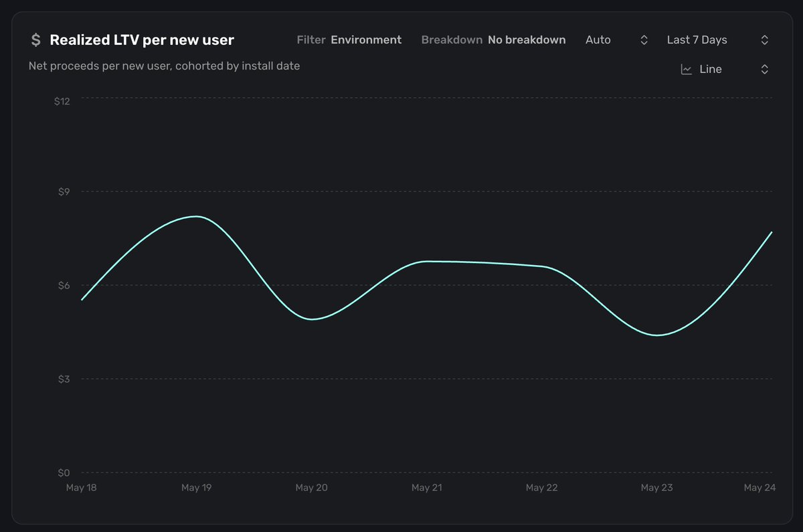The width and height of the screenshot is (803, 532).
Task: Click the May 19 date label
Action: point(196,488)
